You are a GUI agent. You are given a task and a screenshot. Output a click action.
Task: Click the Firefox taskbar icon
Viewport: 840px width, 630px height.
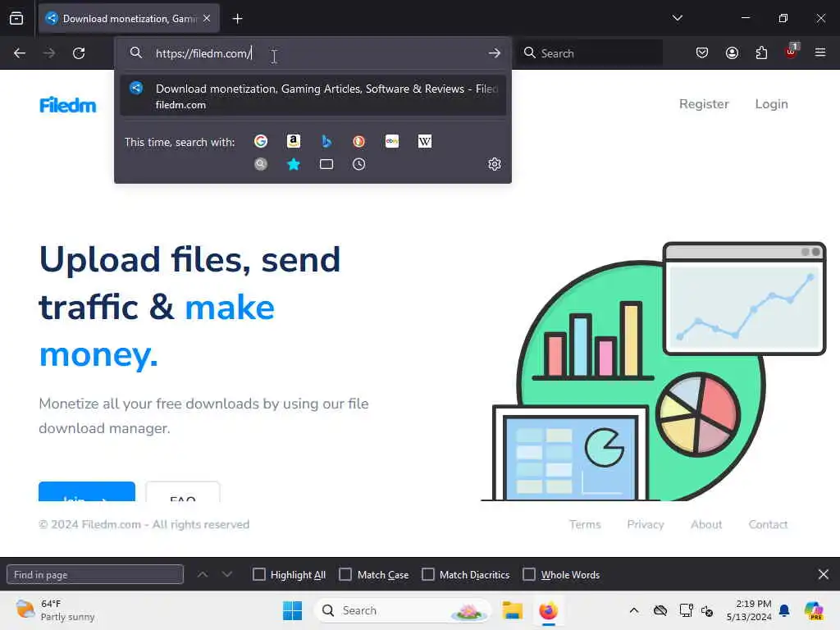click(549, 610)
